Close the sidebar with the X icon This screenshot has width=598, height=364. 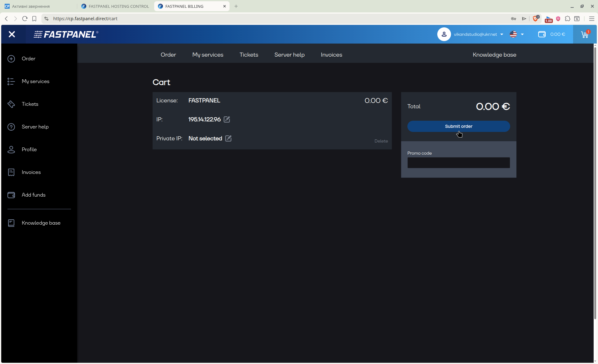point(12,34)
